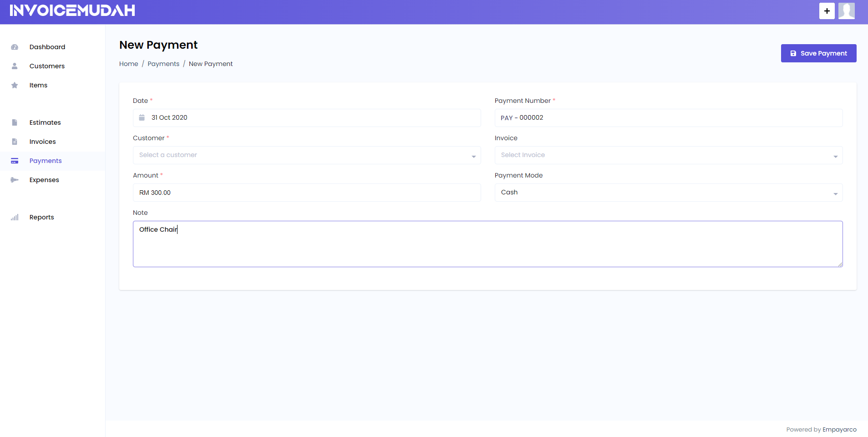Open the quick-add plus button in the header
868x437 pixels.
click(x=827, y=11)
